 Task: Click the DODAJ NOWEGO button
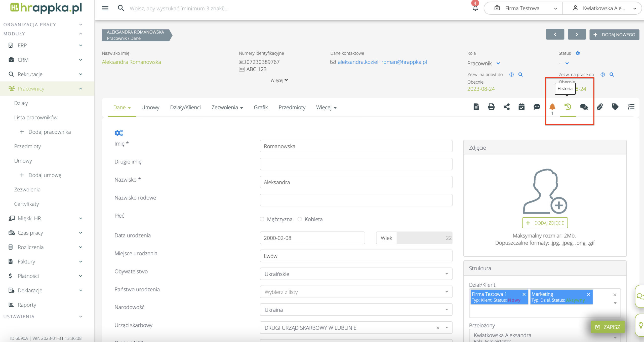[x=614, y=35]
